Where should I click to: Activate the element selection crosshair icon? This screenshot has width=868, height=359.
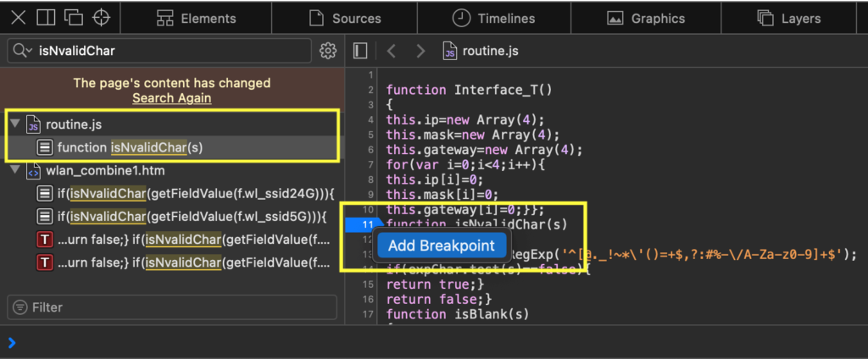click(102, 18)
